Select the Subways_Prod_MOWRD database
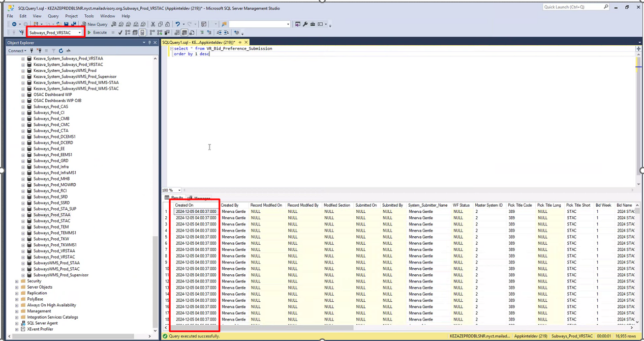The width and height of the screenshot is (644, 341). [x=55, y=185]
